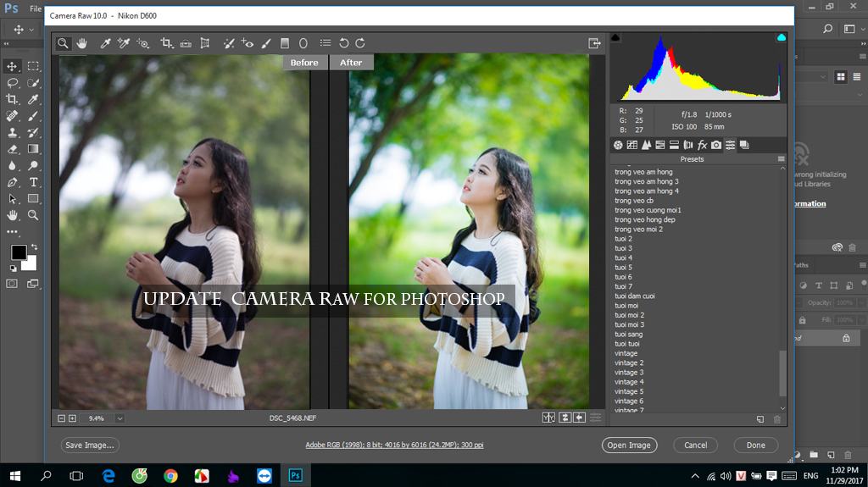This screenshot has width=868, height=487.
Task: Select the White Balance eyedropper tool
Action: 105,43
